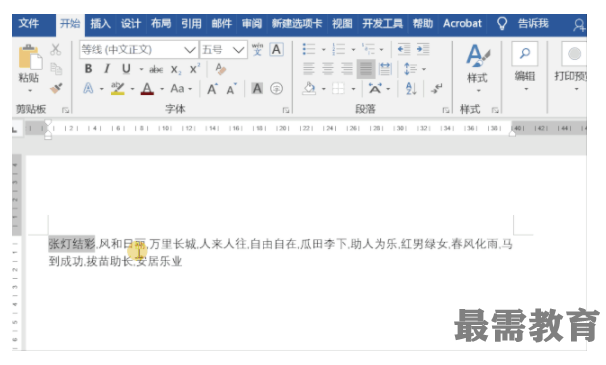The width and height of the screenshot is (606, 365).
Task: Increase font size with larger A
Action: [212, 89]
